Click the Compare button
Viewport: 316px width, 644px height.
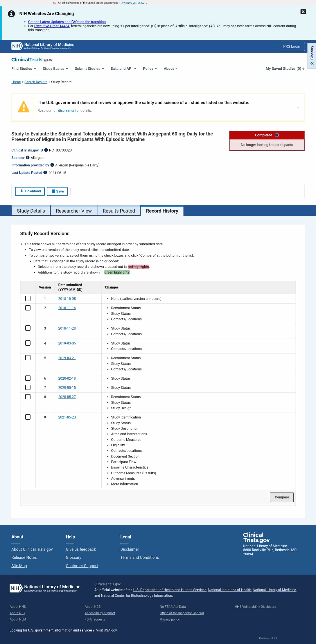click(282, 497)
